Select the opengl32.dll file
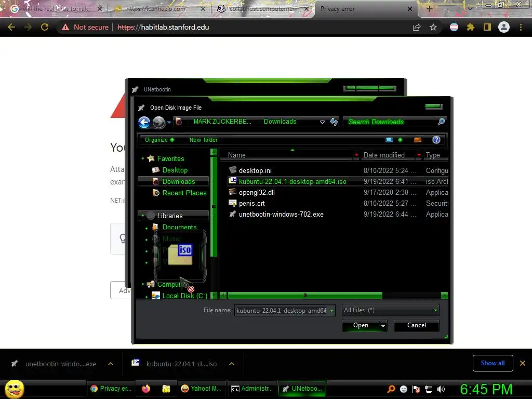 [257, 192]
